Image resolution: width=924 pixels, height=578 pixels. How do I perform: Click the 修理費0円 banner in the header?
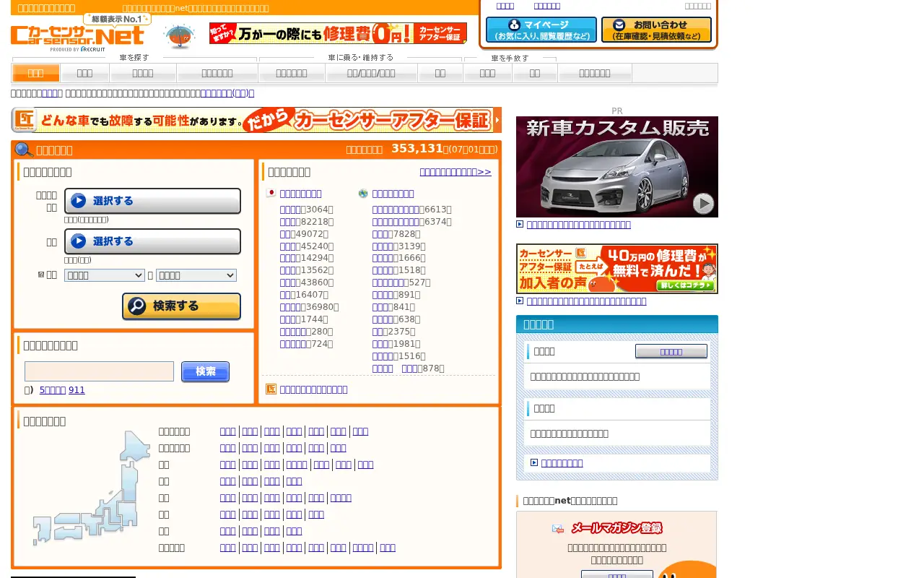[338, 33]
